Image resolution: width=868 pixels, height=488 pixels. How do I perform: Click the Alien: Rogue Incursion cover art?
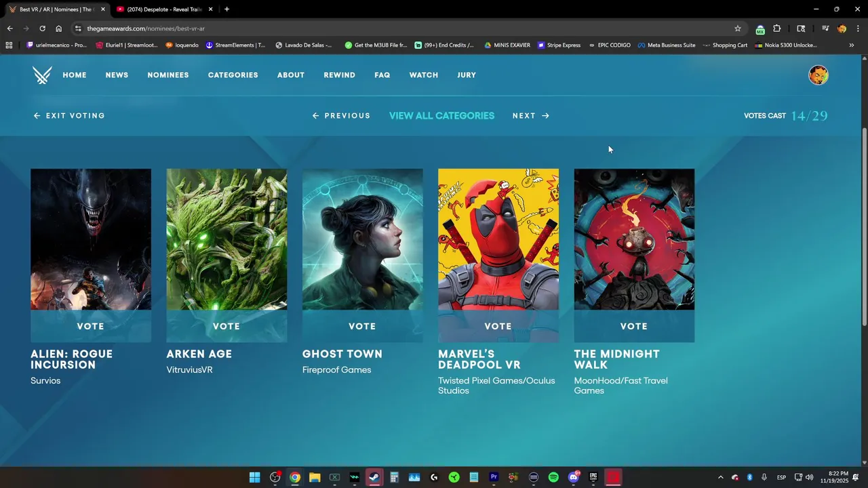(91, 239)
